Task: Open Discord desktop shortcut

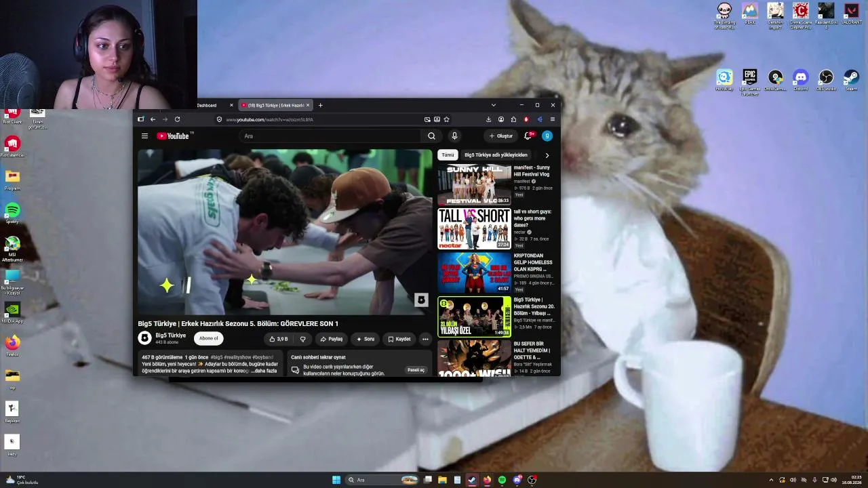Action: (801, 81)
